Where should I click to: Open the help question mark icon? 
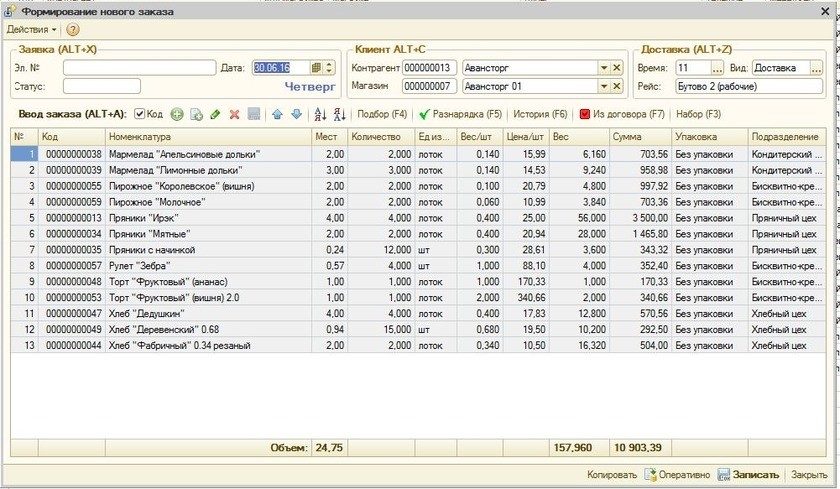pyautogui.click(x=72, y=29)
